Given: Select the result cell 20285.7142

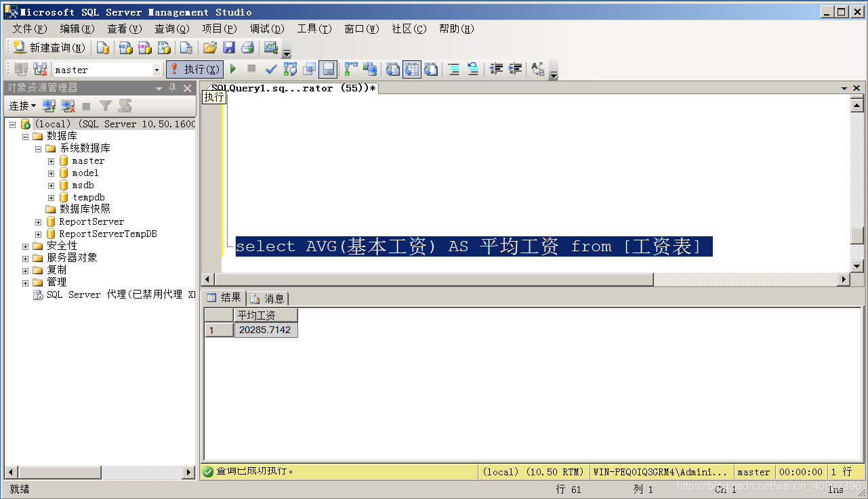Looking at the screenshot, I should pos(266,330).
